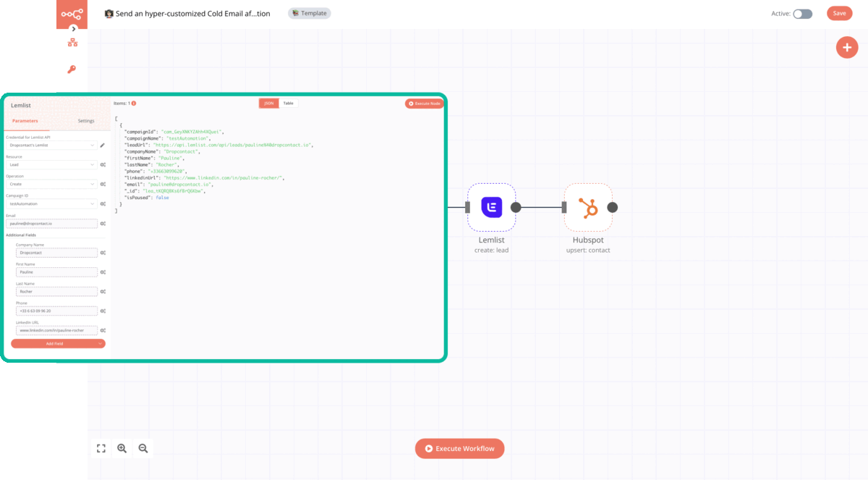Open parameter options gear for LinkedIn URL
Image resolution: width=868 pixels, height=480 pixels.
pos(103,330)
